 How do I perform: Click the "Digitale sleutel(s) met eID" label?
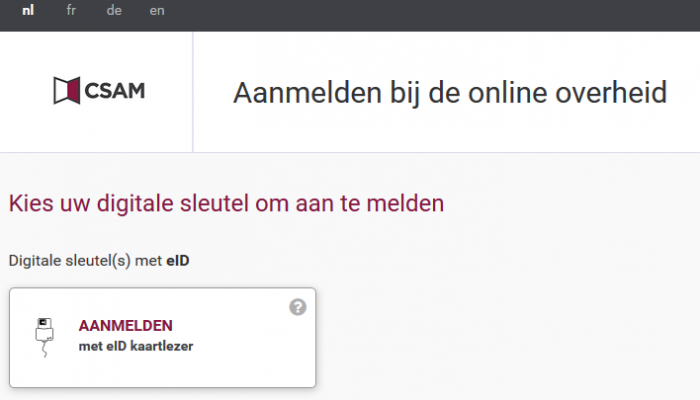click(x=99, y=261)
